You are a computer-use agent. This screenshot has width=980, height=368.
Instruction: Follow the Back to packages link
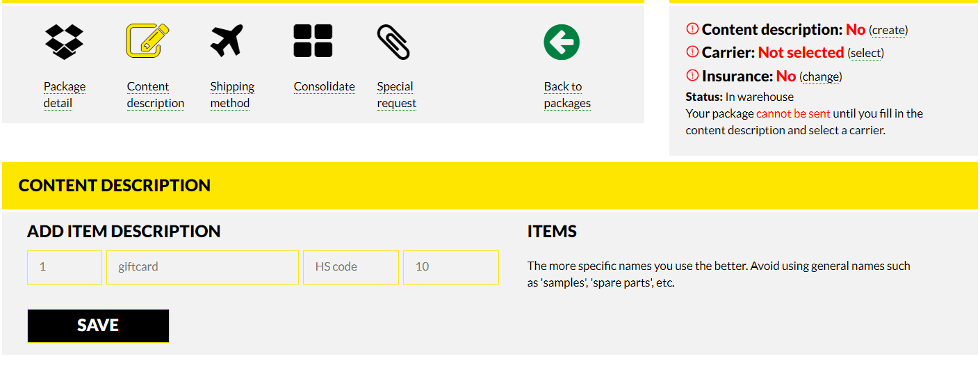567,95
